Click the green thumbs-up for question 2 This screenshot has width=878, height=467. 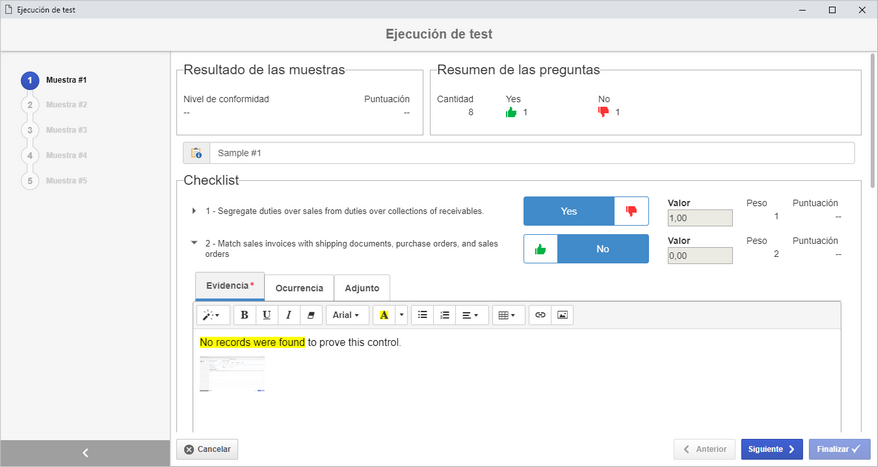(540, 249)
